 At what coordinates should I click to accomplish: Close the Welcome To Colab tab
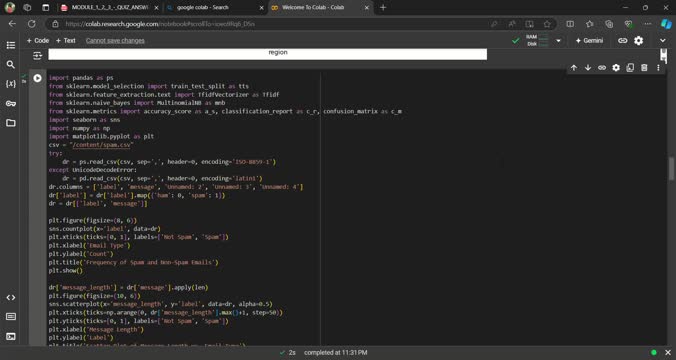367,8
